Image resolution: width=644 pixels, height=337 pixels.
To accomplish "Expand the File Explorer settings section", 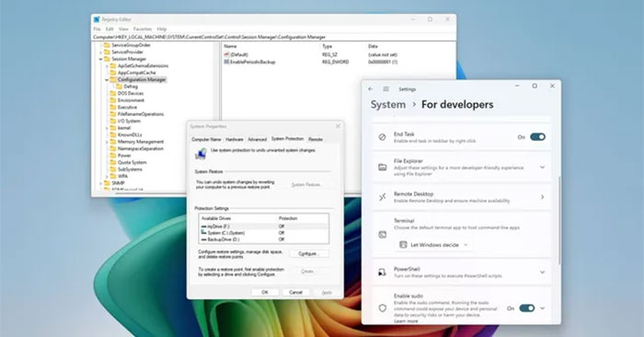I will (542, 168).
